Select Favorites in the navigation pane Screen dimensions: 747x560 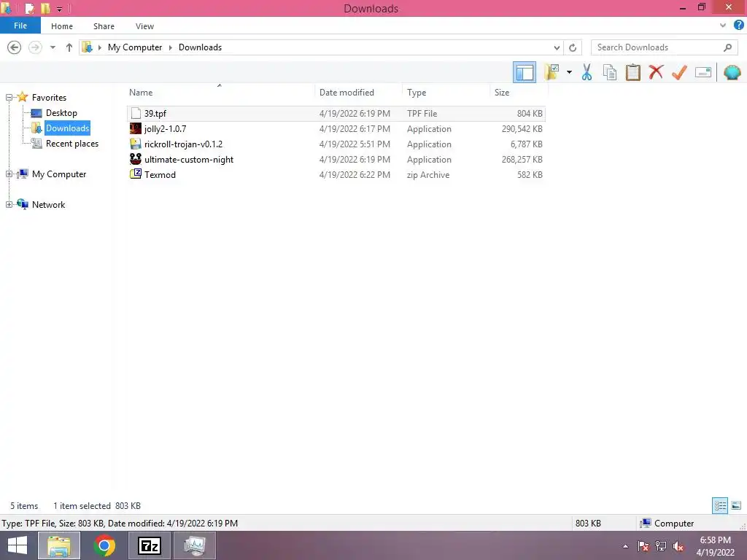coord(49,97)
